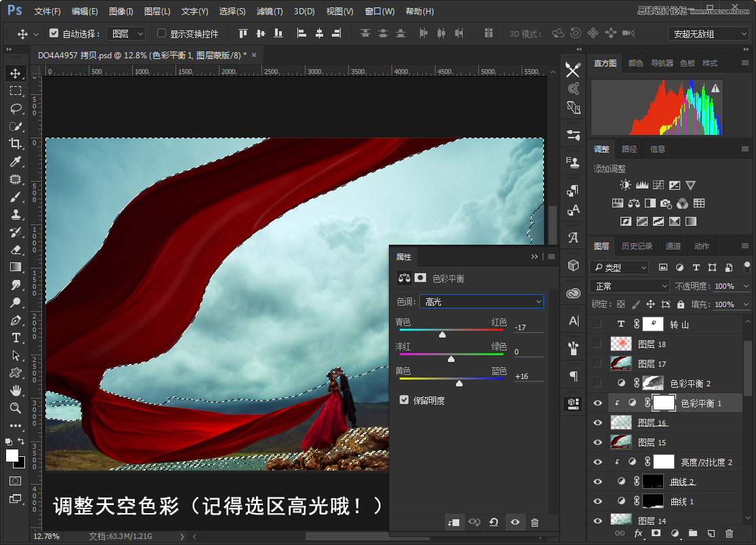Switch to the 历史记录 tab

(x=636, y=246)
